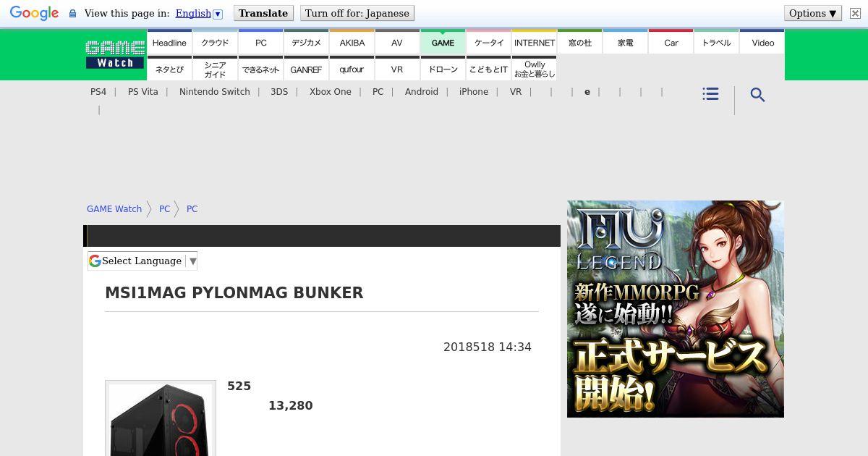868x456 pixels.
Task: Open the VR tab in second row
Action: coord(397,69)
